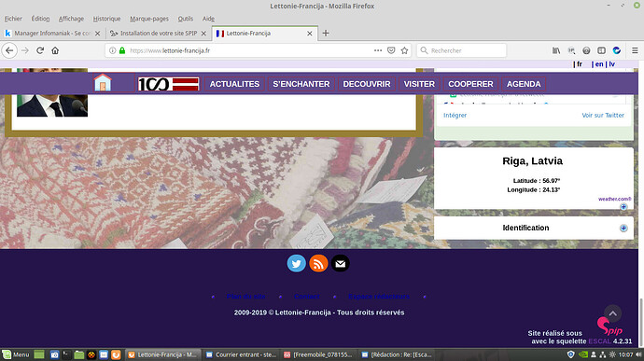Open the S'ENCHANTER navigation item
The height and width of the screenshot is (361, 644).
[x=301, y=84]
